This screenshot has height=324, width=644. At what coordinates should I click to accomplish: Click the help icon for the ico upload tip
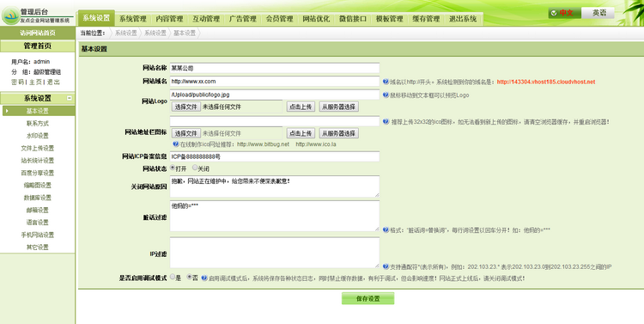tap(386, 122)
